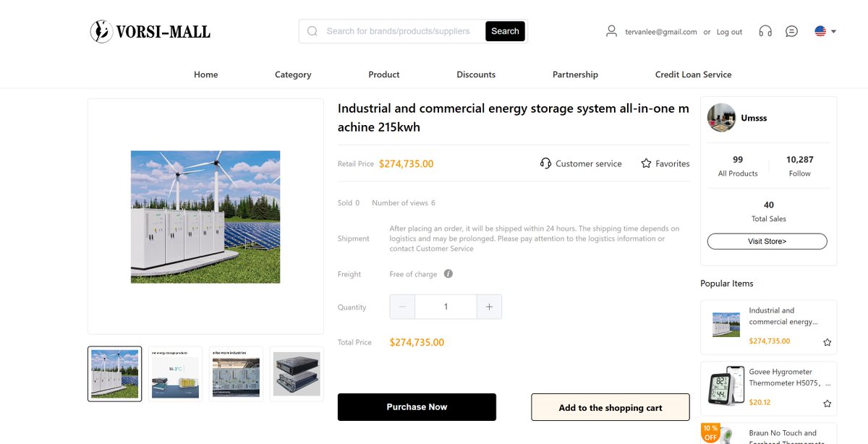Screen dimensions: 868x444
Task: Click the product title text
Action: [x=514, y=118]
